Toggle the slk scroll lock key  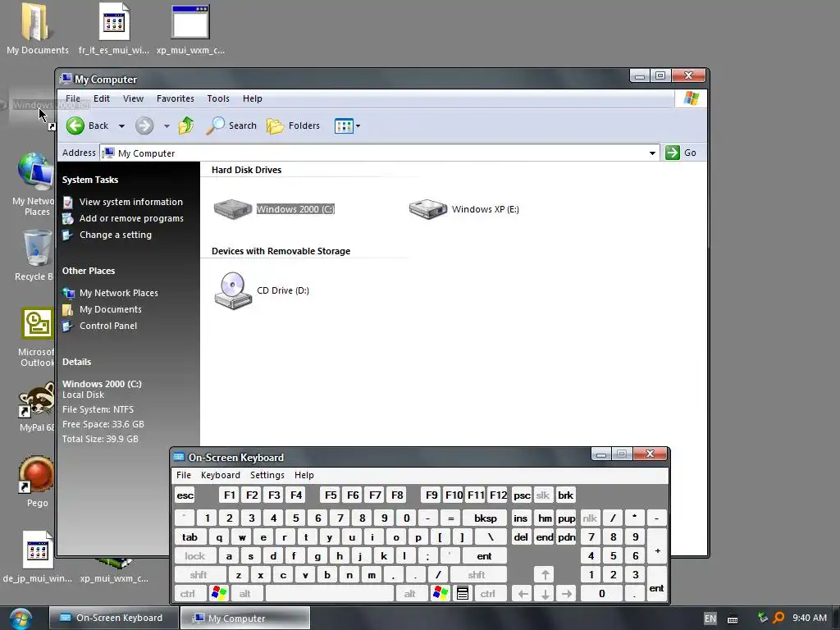coord(543,495)
